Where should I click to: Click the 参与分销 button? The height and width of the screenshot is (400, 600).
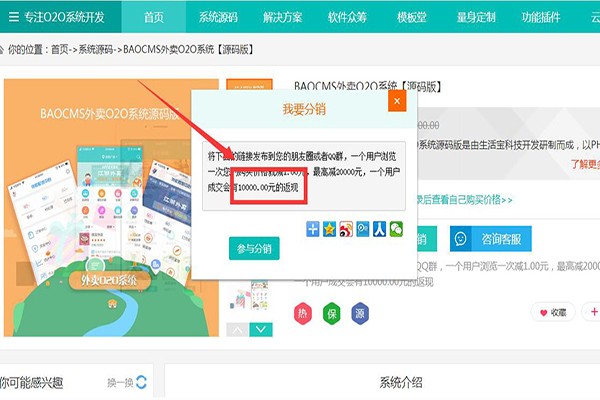[254, 248]
